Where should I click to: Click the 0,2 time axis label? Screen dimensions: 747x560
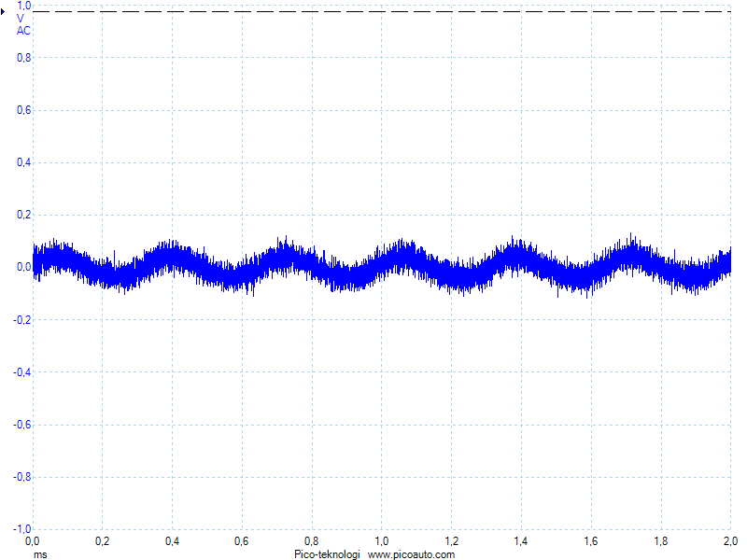pos(102,541)
